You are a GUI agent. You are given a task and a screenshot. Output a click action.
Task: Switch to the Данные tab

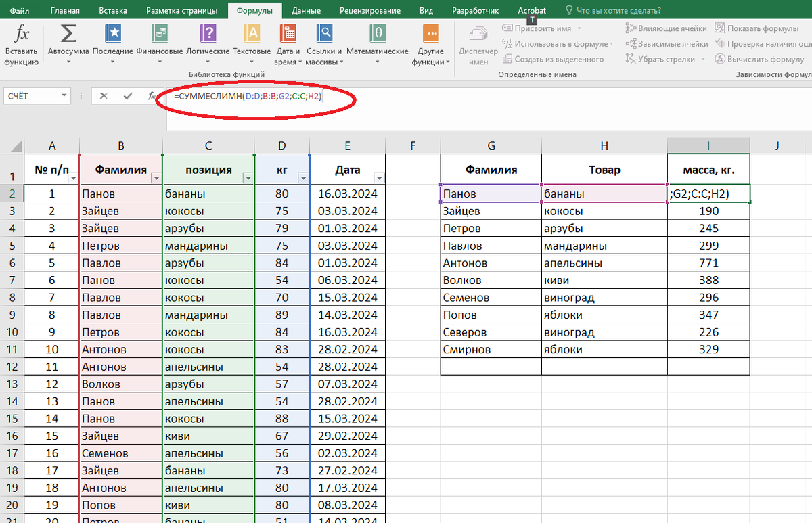tap(306, 11)
